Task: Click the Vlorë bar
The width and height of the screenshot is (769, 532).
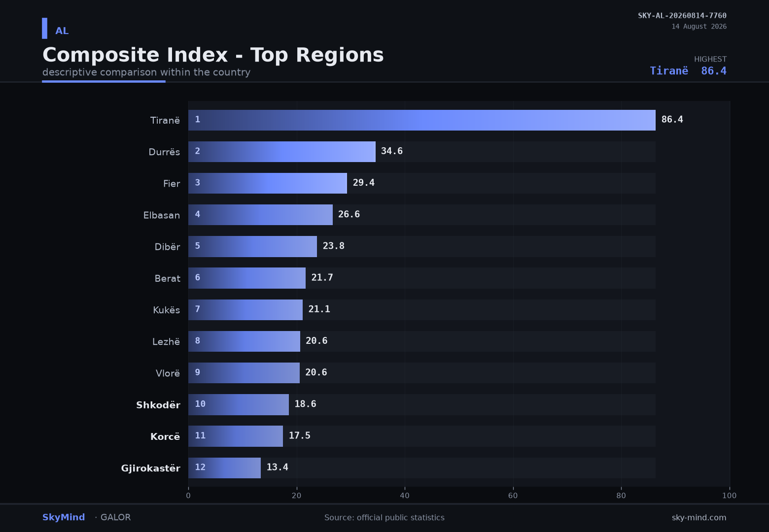Action: pyautogui.click(x=244, y=373)
